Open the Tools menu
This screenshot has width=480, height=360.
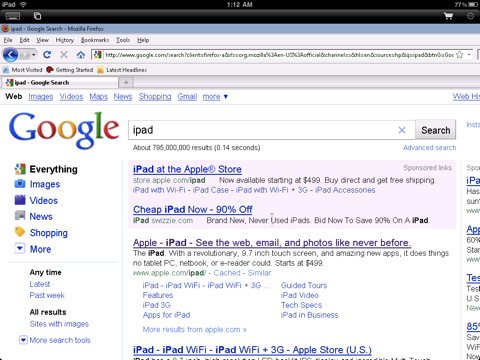pos(123,40)
